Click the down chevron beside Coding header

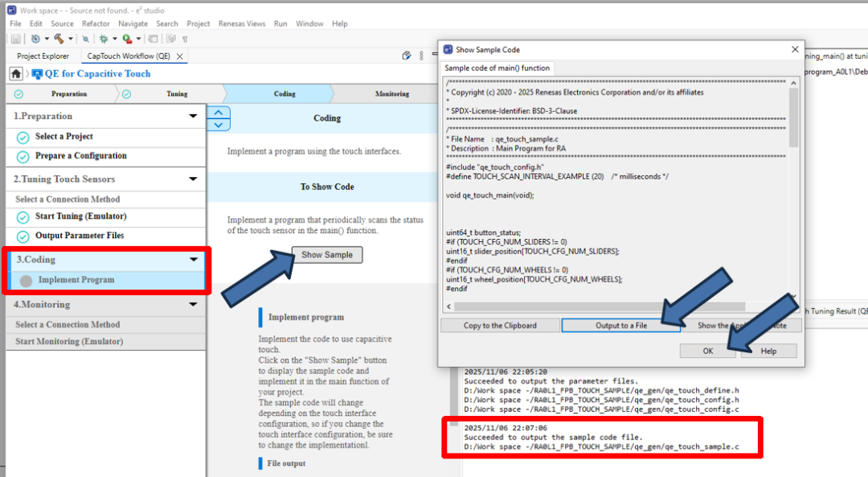coord(219,125)
